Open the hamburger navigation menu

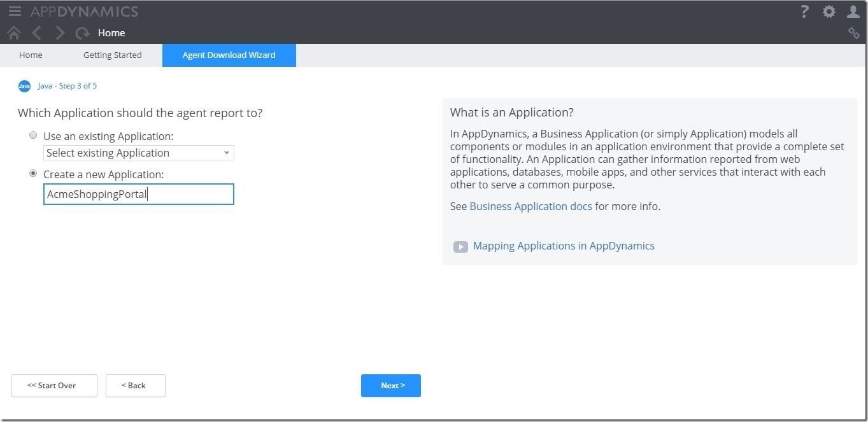tap(15, 11)
